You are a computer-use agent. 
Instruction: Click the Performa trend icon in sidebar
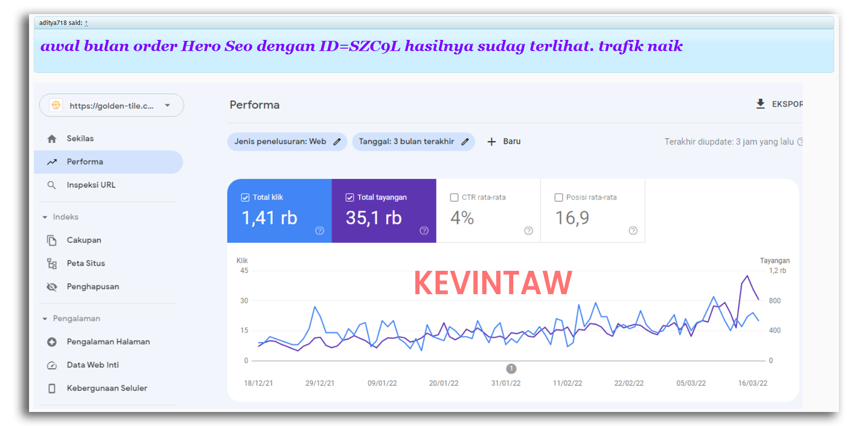[52, 162]
